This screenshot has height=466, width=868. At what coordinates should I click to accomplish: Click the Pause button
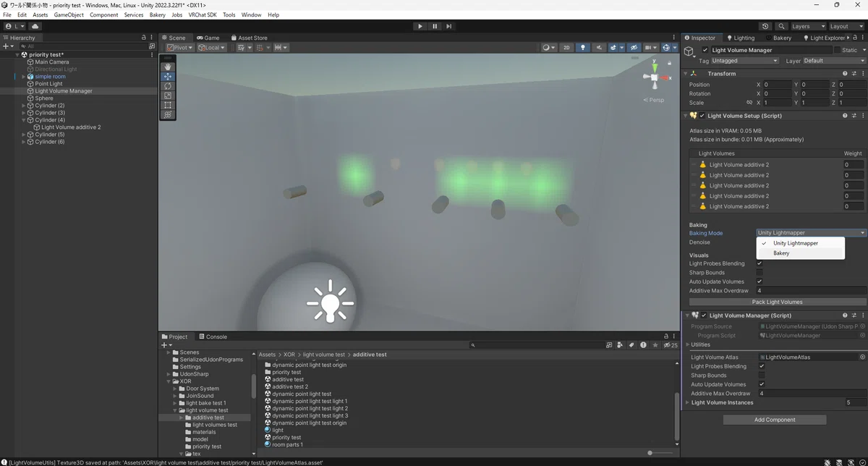[x=435, y=26]
